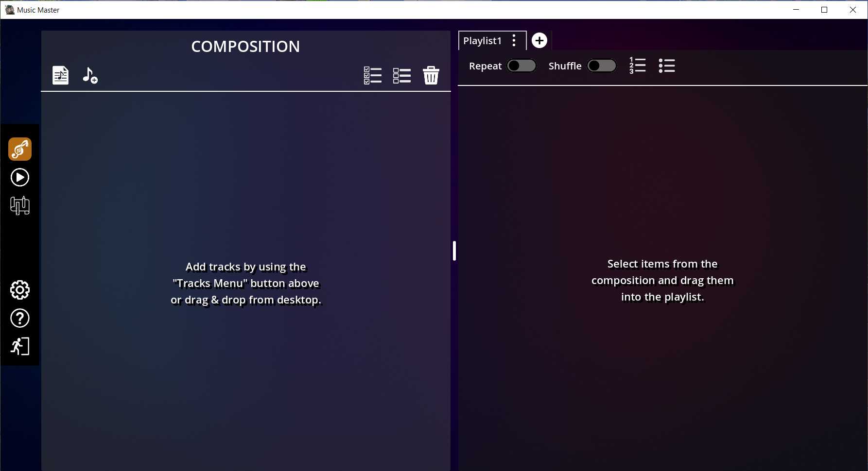
Task: Delete tracks using the trash icon
Action: pyautogui.click(x=431, y=75)
